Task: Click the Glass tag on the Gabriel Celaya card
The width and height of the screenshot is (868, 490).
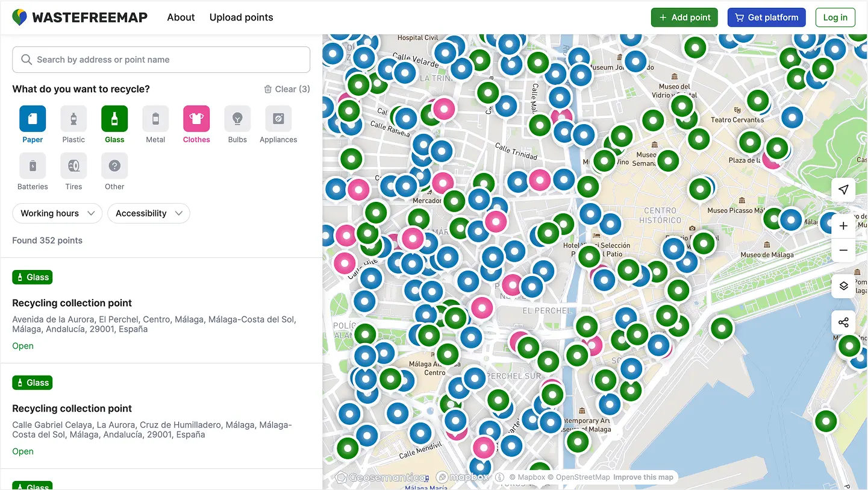Action: pyautogui.click(x=33, y=383)
